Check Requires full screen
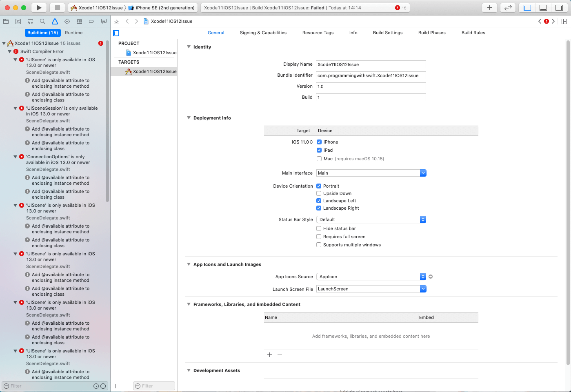The height and width of the screenshot is (392, 571). 319,237
